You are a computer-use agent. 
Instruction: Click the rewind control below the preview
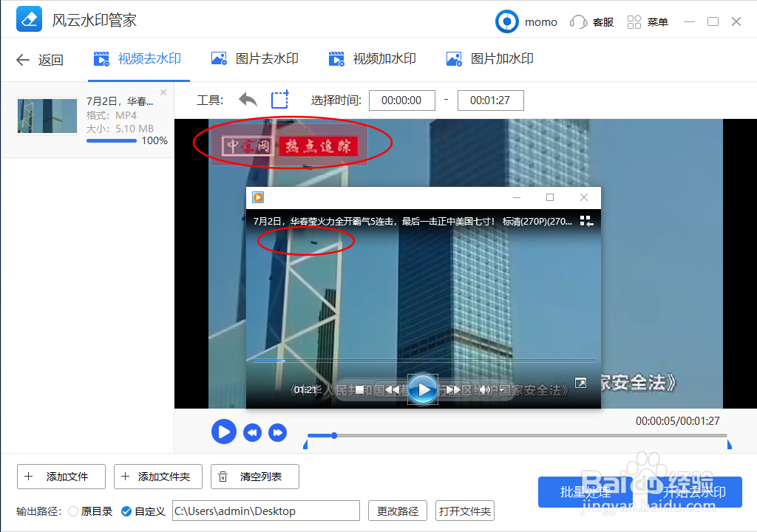(252, 432)
